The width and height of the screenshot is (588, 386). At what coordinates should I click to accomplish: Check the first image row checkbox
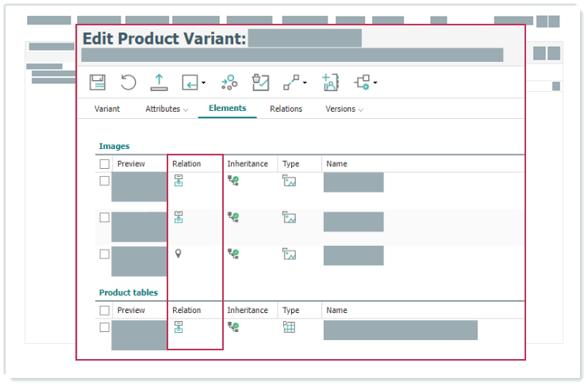point(105,181)
